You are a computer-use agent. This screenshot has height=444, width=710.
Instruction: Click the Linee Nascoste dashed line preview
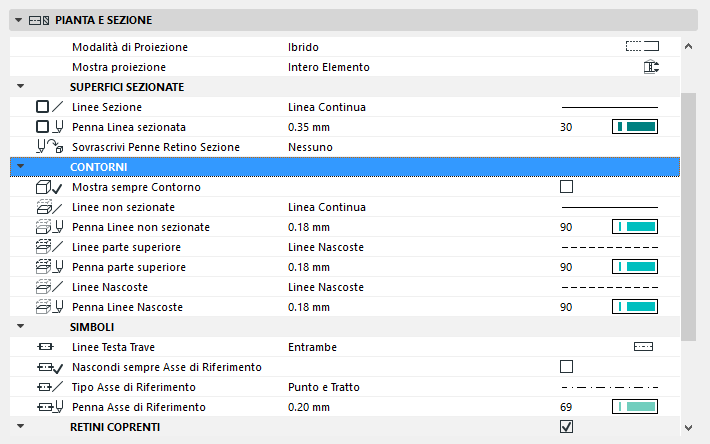609,287
